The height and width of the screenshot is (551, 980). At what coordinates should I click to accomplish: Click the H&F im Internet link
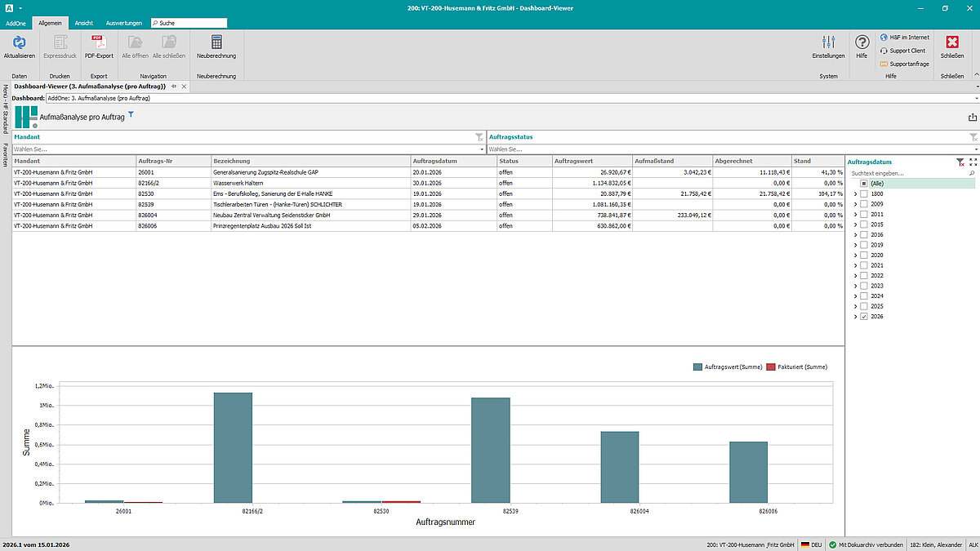904,38
